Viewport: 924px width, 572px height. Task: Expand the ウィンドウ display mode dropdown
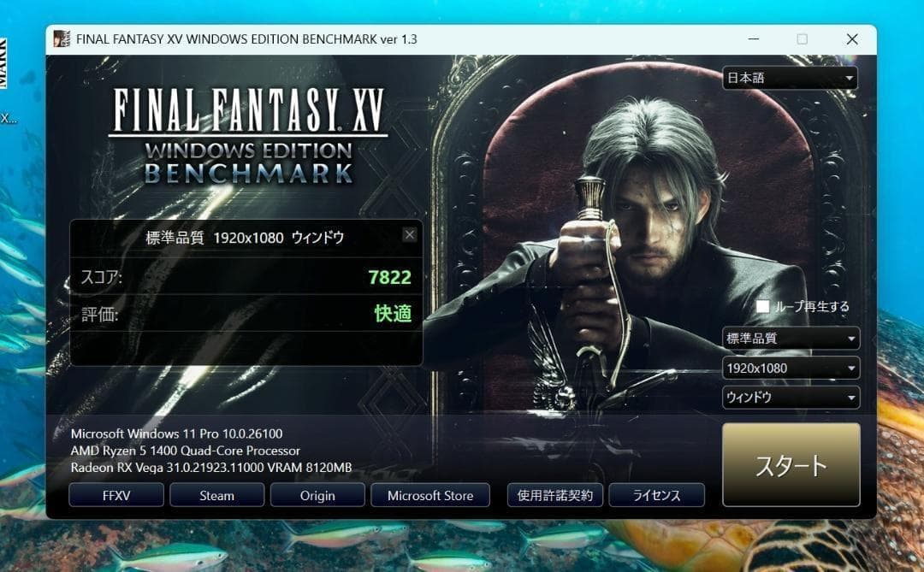pyautogui.click(x=790, y=398)
